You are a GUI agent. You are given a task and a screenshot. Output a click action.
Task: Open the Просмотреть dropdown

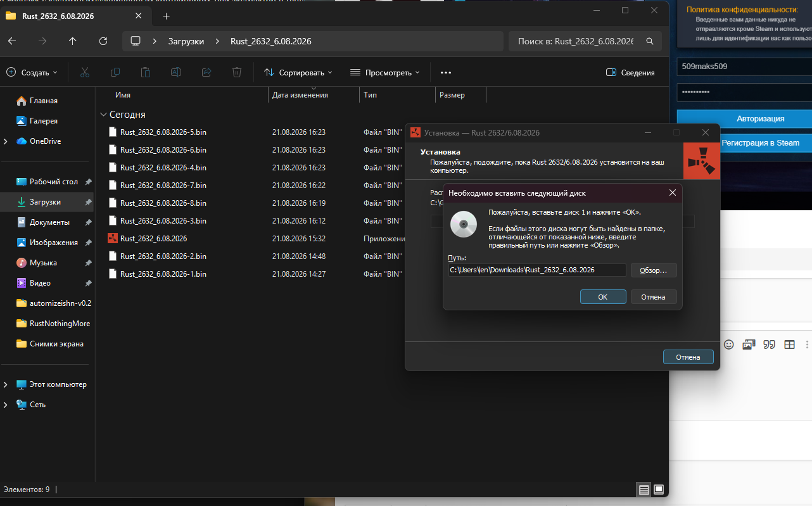tap(385, 72)
